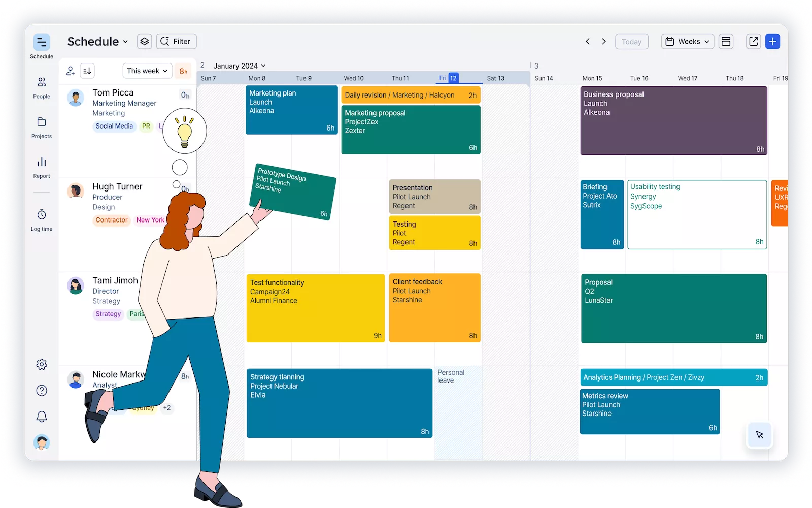Viewport: 812px width, 508px height.
Task: Toggle the row density view icon
Action: click(726, 42)
